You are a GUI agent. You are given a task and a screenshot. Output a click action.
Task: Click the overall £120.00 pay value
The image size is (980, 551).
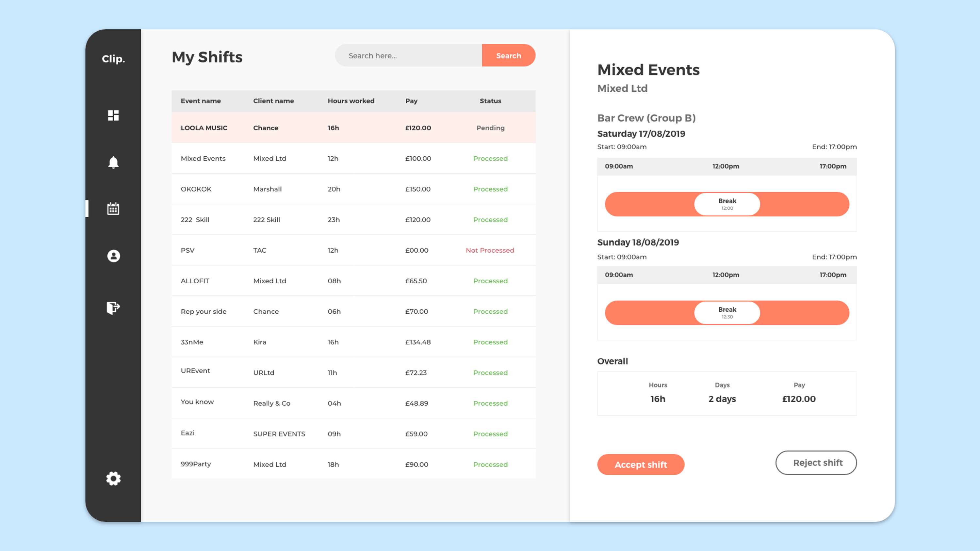[799, 399]
